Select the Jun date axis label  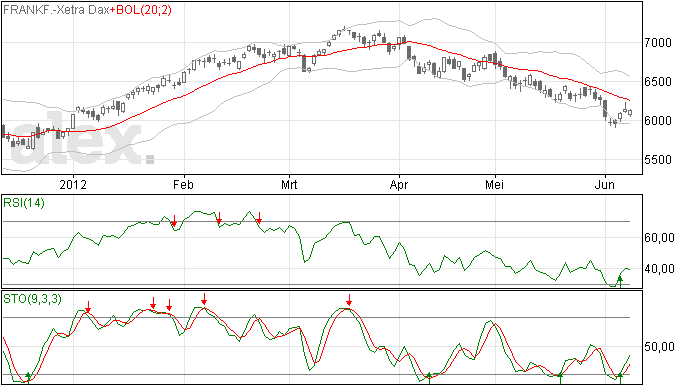pos(605,184)
